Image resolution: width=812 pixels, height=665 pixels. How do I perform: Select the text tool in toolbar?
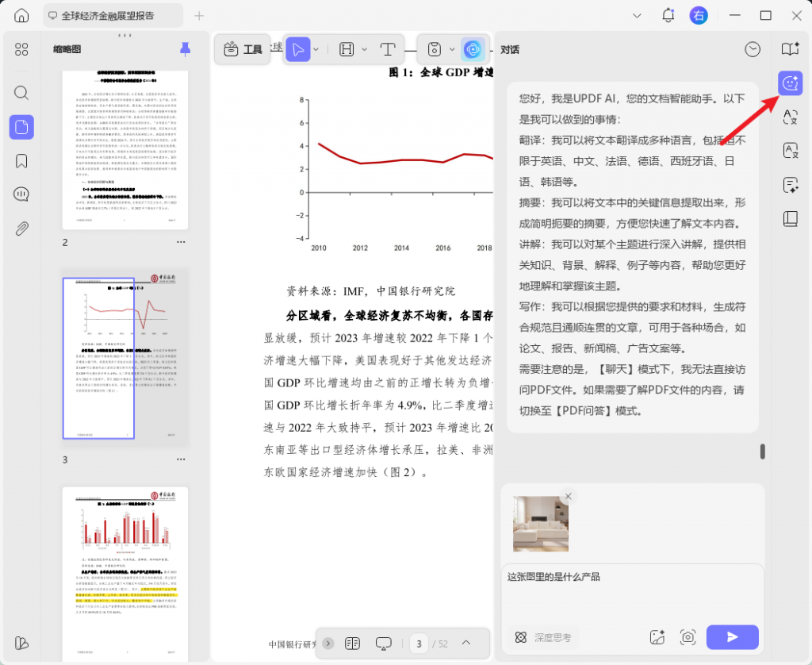pyautogui.click(x=388, y=49)
